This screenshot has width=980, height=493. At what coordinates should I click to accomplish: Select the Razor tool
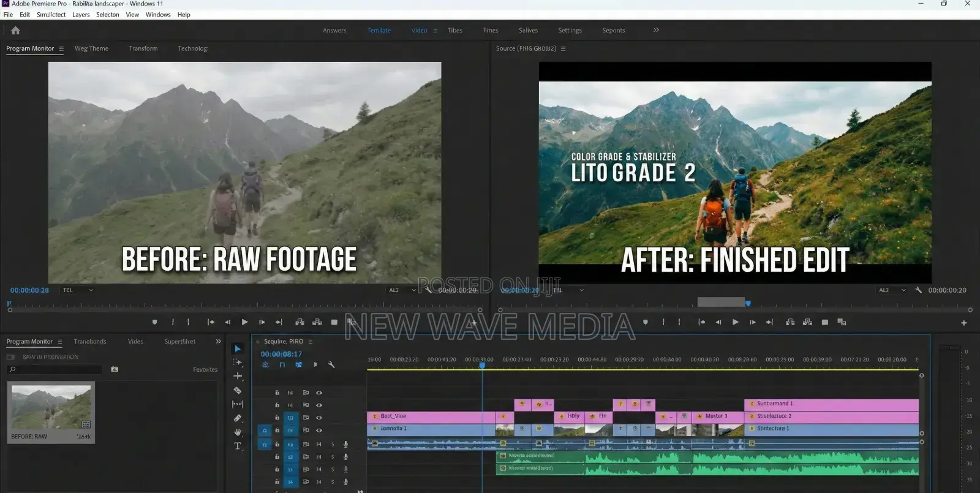[x=238, y=390]
